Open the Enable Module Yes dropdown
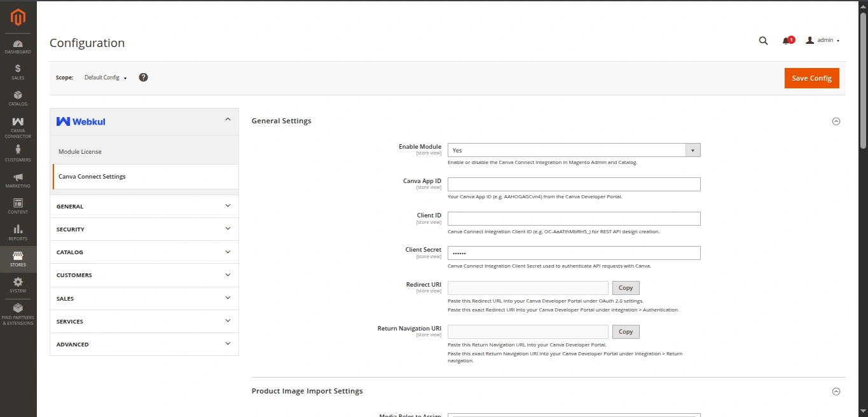 (574, 151)
